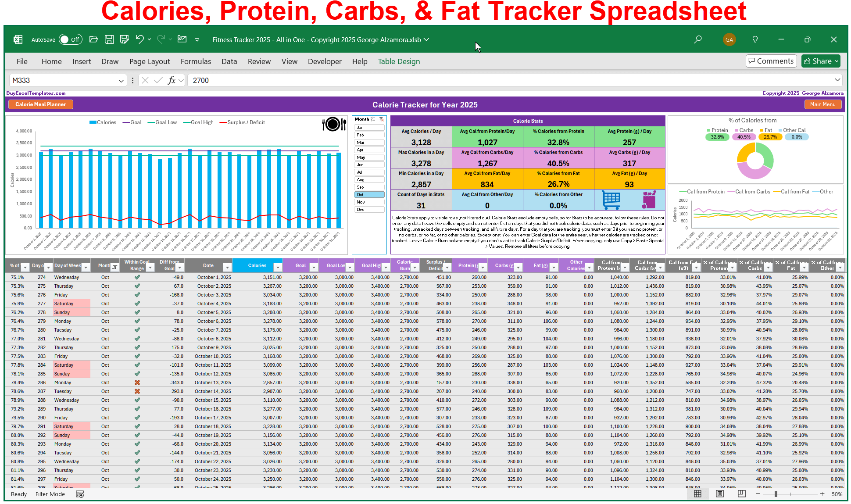Select Oct in the Month slicer list
Viewport: 851px width, 504px height.
368,194
